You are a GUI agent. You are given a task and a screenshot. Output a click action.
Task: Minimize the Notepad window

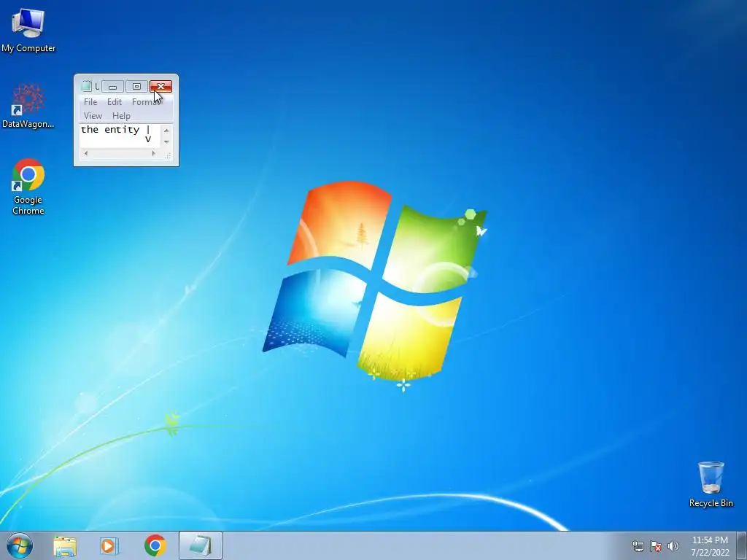113,87
